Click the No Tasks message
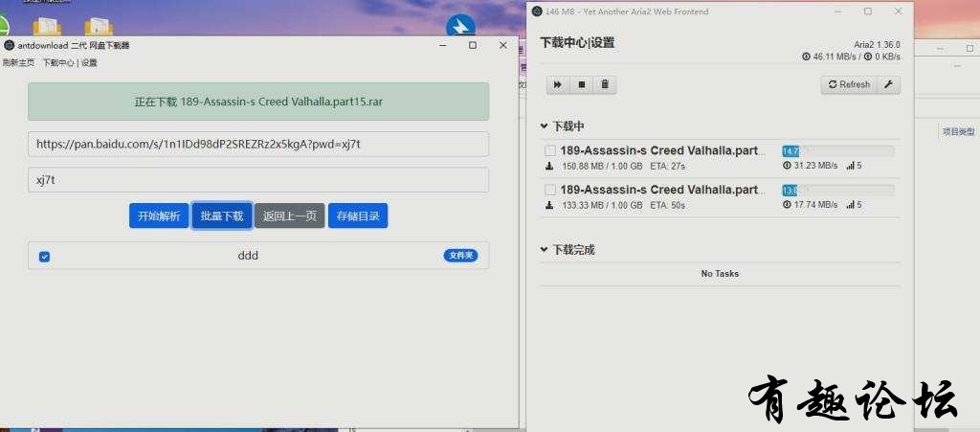This screenshot has height=432, width=980. pos(720,274)
